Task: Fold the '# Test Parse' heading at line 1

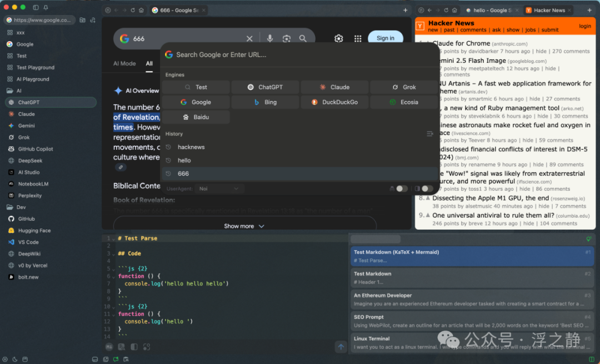Action: click(113, 239)
